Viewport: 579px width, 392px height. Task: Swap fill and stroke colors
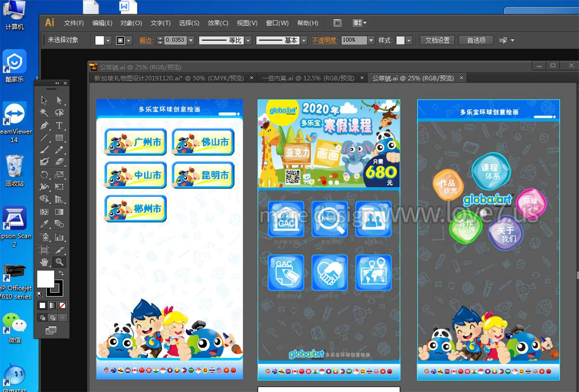coord(61,273)
